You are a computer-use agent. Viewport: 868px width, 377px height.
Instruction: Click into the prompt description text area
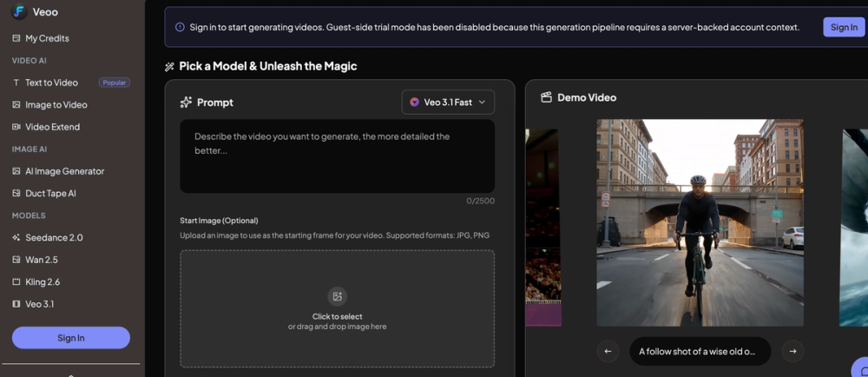337,156
